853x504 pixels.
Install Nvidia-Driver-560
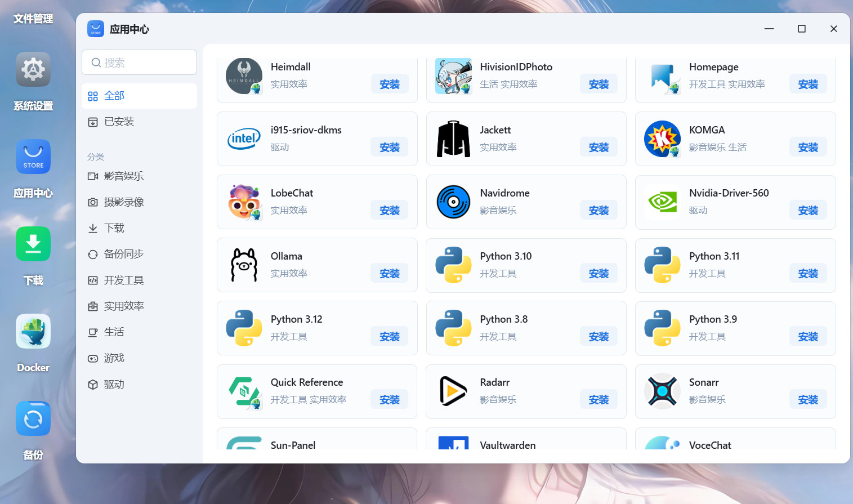(x=808, y=210)
